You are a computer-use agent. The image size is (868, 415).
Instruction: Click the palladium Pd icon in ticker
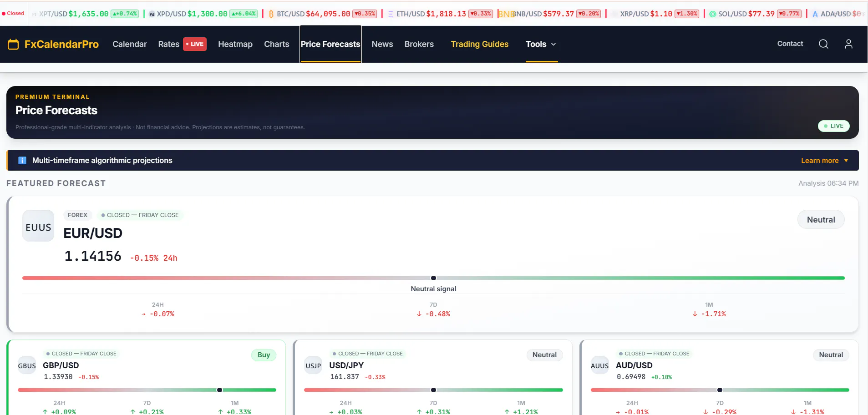click(152, 14)
